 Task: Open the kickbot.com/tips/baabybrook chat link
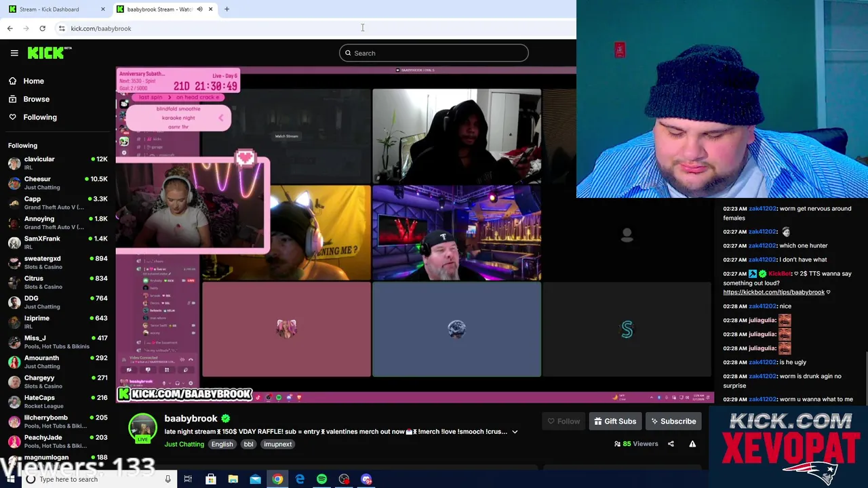click(x=774, y=292)
